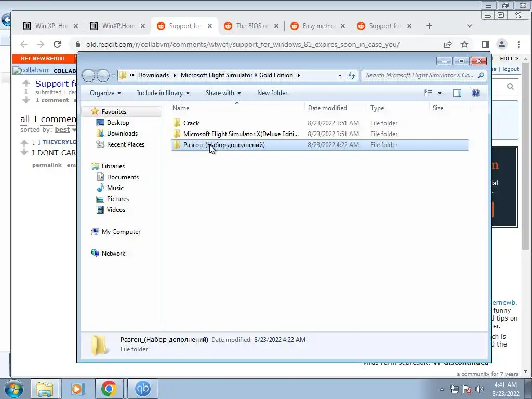This screenshot has height=399, width=532.
Task: Upvote the Reddit post
Action: (26, 83)
